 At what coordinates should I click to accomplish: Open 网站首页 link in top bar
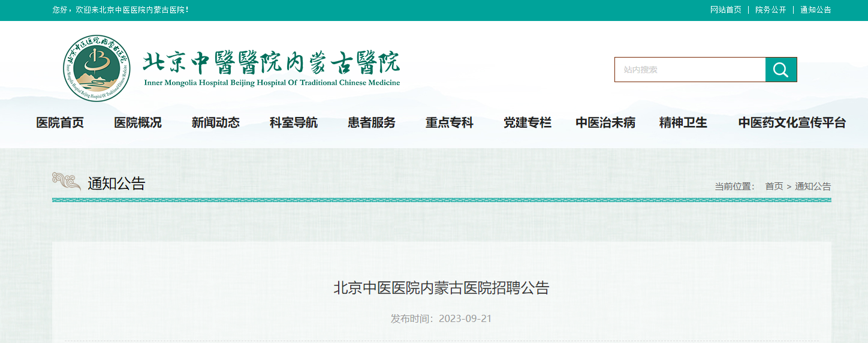725,10
